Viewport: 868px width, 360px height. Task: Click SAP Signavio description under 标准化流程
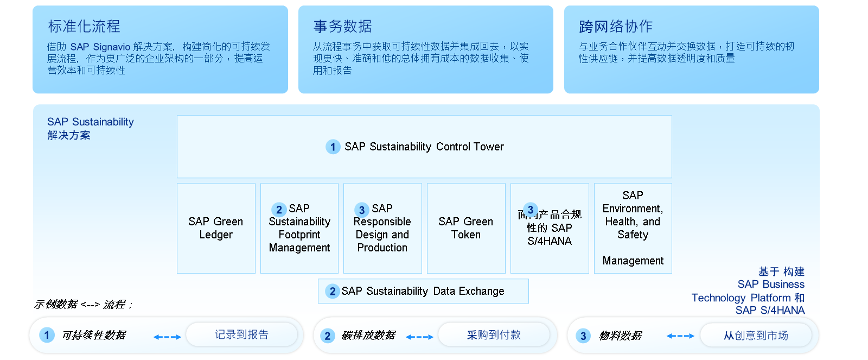[158, 58]
